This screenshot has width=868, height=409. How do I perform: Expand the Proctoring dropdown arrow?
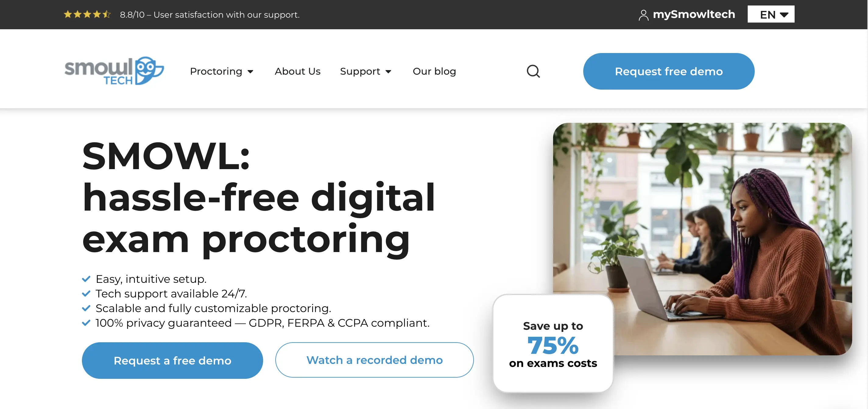click(250, 72)
